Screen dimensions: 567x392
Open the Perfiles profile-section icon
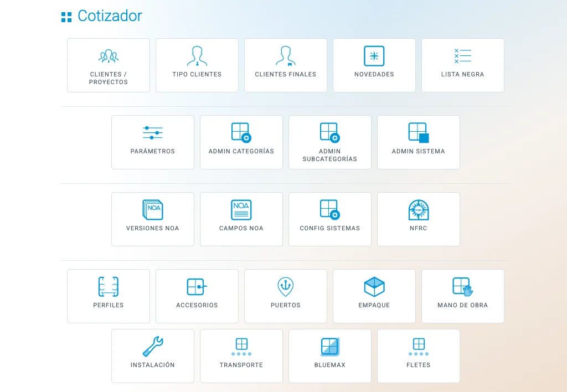click(x=109, y=287)
